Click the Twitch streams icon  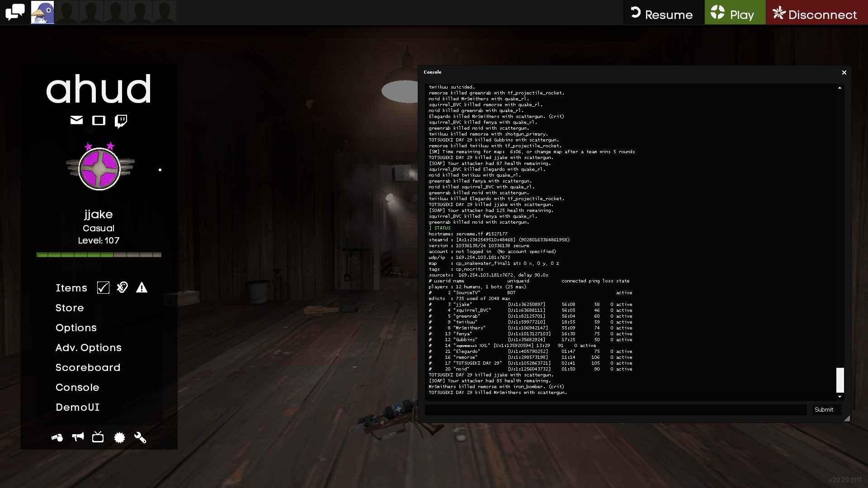pyautogui.click(x=121, y=121)
